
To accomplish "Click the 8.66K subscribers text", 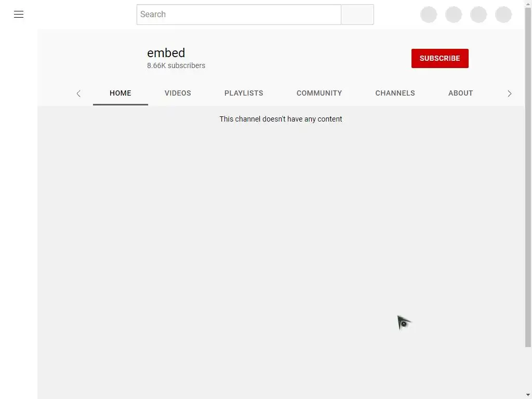I will 176,65.
